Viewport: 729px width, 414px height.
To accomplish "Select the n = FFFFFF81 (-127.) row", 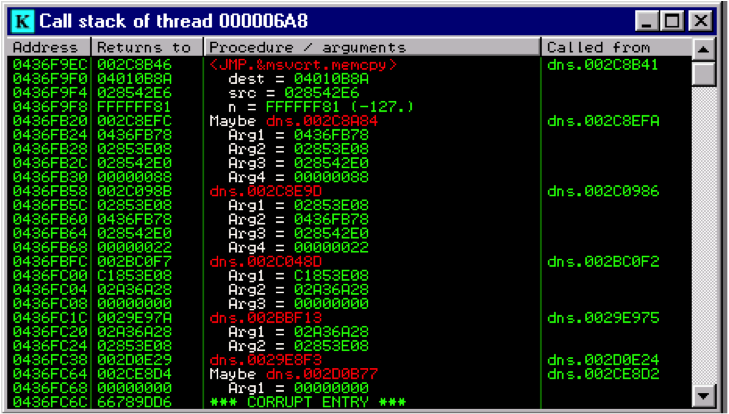I will pyautogui.click(x=321, y=107).
